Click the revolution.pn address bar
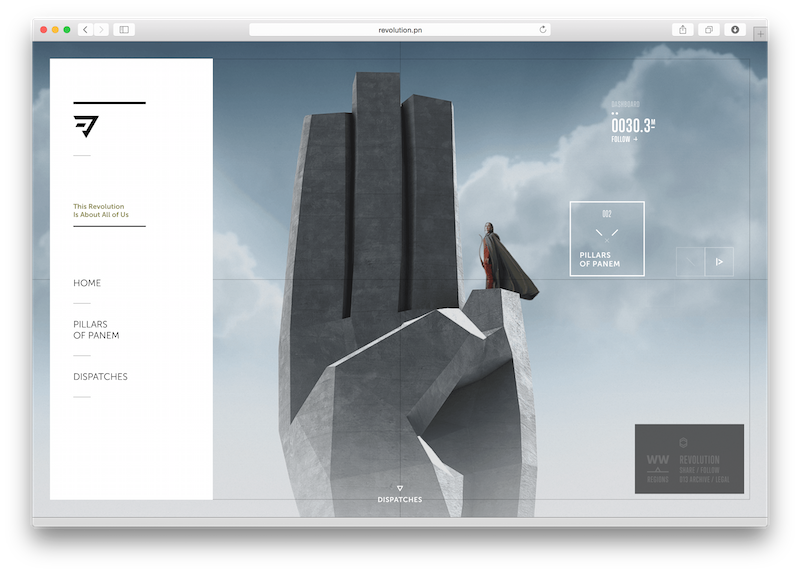Image resolution: width=800 pixels, height=573 pixels. (400, 30)
